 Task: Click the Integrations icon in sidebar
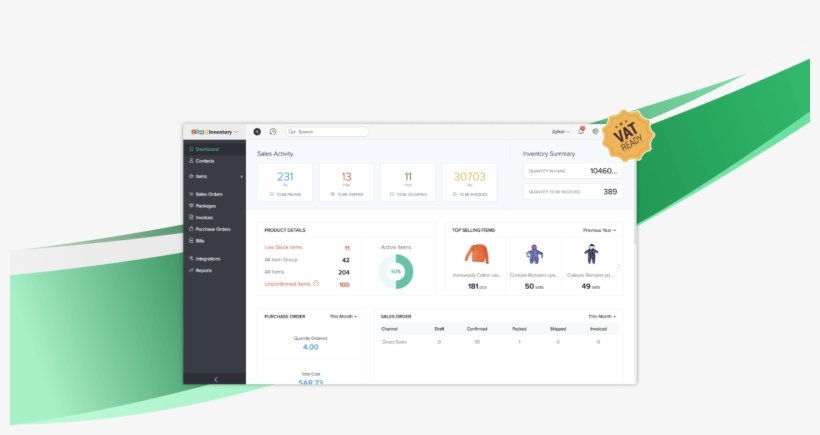191,258
